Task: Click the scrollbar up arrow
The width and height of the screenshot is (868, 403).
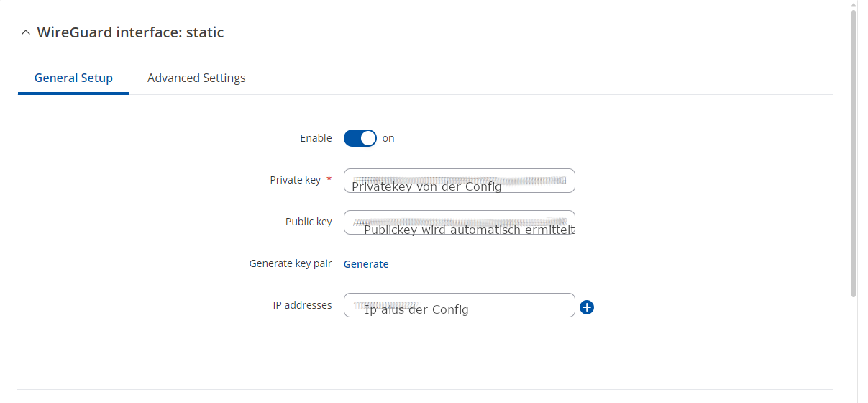Action: coord(854,4)
